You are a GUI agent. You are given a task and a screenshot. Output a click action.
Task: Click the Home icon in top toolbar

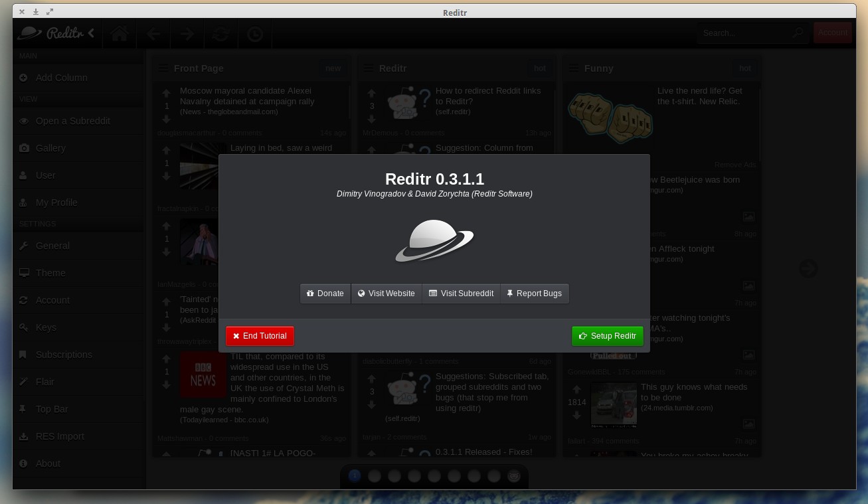tap(120, 33)
